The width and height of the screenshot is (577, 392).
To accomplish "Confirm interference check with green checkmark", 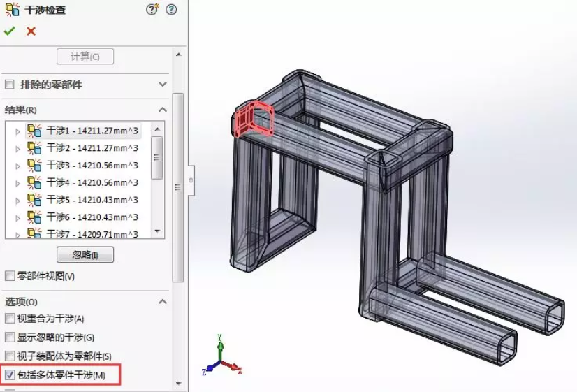I will (9, 31).
